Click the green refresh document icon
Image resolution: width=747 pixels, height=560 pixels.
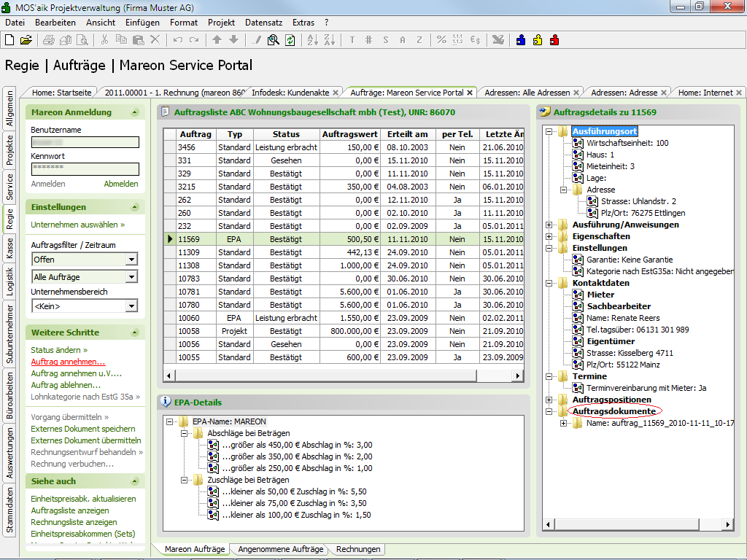coord(290,40)
